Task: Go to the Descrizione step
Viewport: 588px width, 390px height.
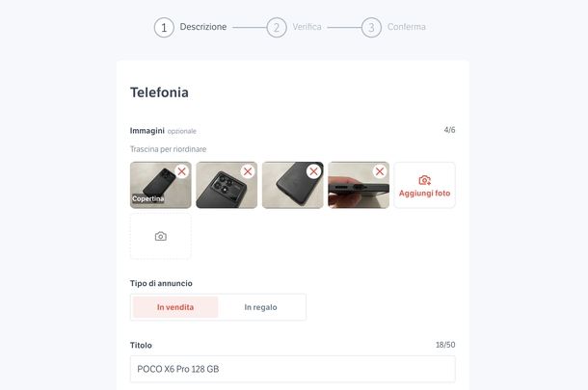Action: click(x=203, y=27)
